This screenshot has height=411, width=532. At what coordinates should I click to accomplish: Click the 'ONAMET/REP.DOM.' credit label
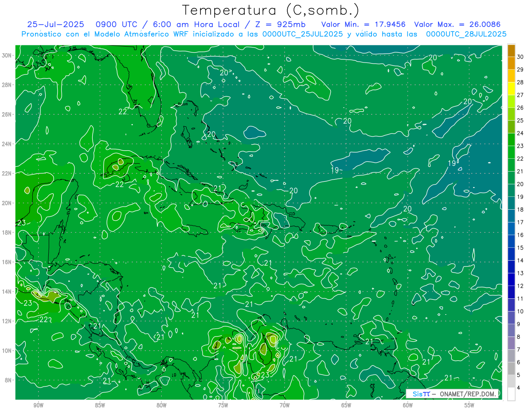(468, 394)
